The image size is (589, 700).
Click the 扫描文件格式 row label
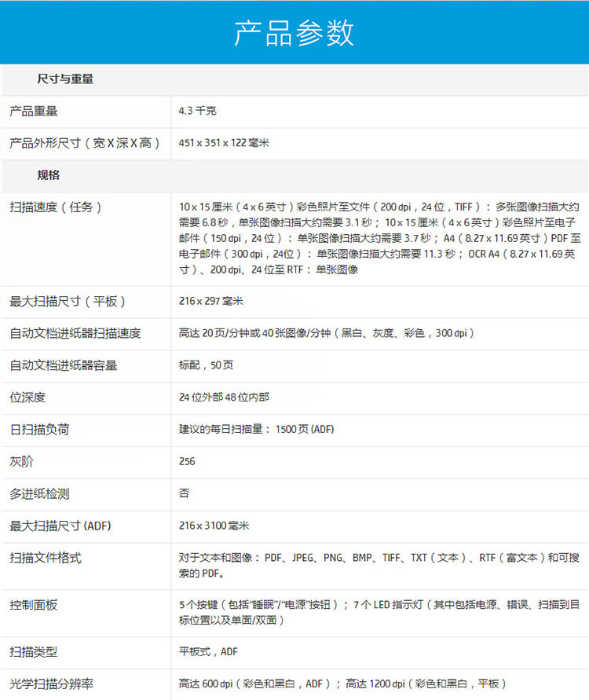(46, 558)
